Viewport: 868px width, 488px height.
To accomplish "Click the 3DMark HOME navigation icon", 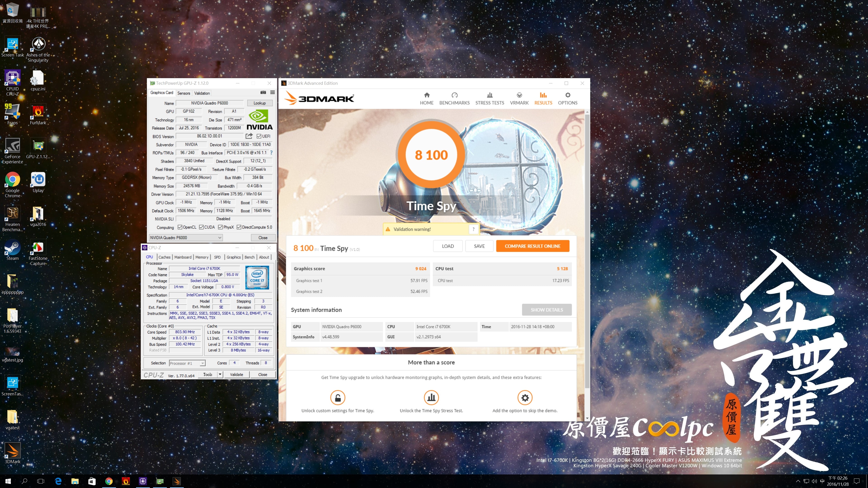I will (x=427, y=95).
